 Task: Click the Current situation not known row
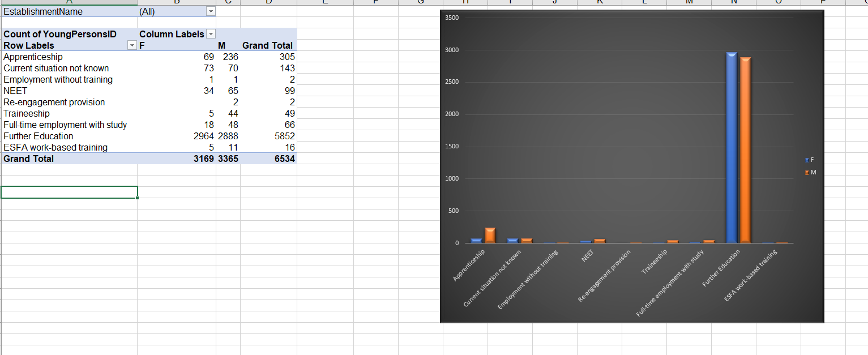click(56, 68)
